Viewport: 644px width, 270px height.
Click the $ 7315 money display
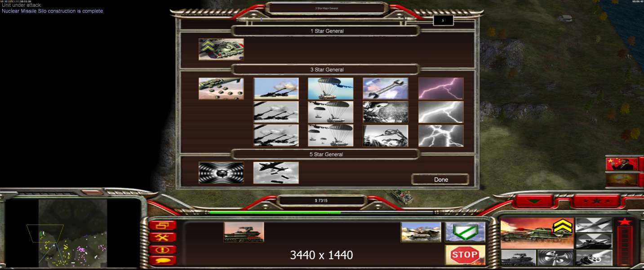click(x=321, y=200)
